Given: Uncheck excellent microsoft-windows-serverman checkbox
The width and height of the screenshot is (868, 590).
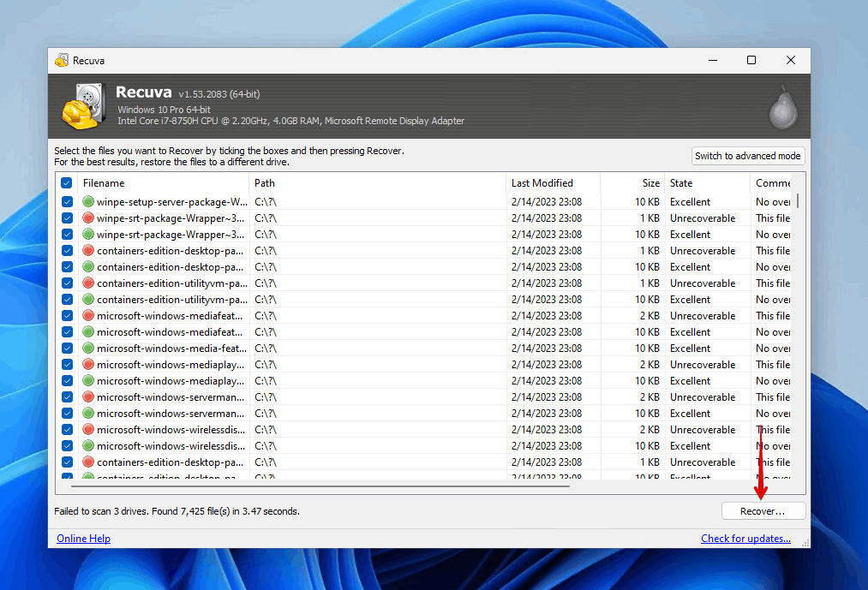Looking at the screenshot, I should click(67, 414).
